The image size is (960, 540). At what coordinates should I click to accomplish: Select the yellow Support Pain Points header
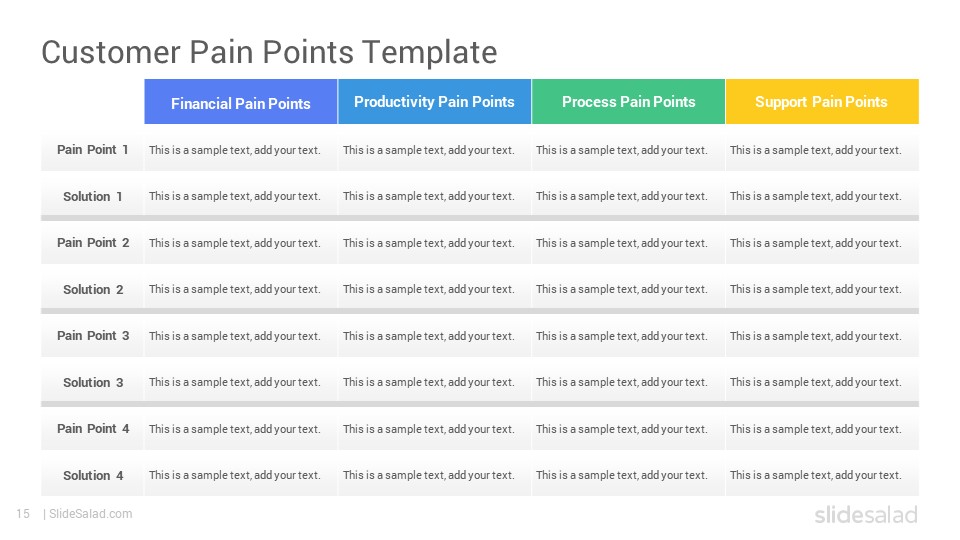click(x=822, y=102)
